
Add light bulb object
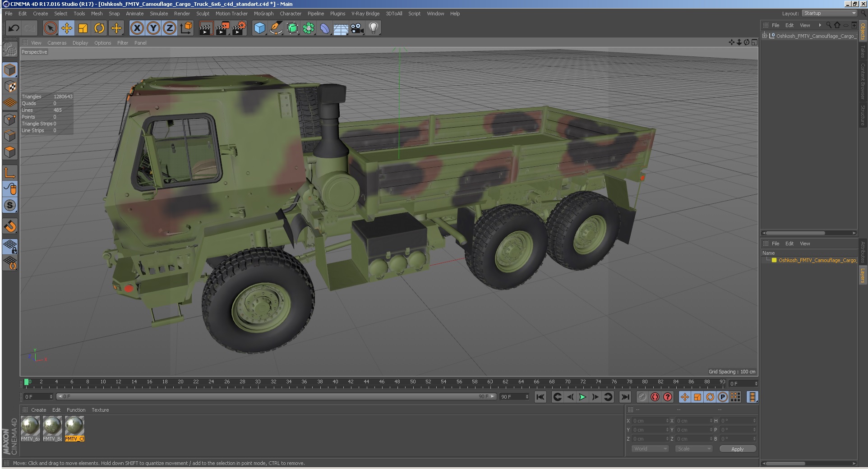374,28
